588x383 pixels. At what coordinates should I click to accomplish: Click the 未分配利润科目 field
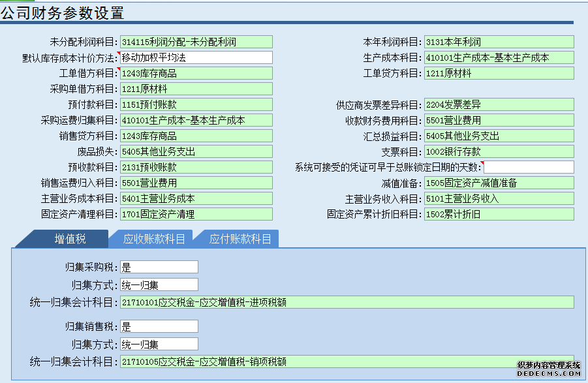point(196,42)
